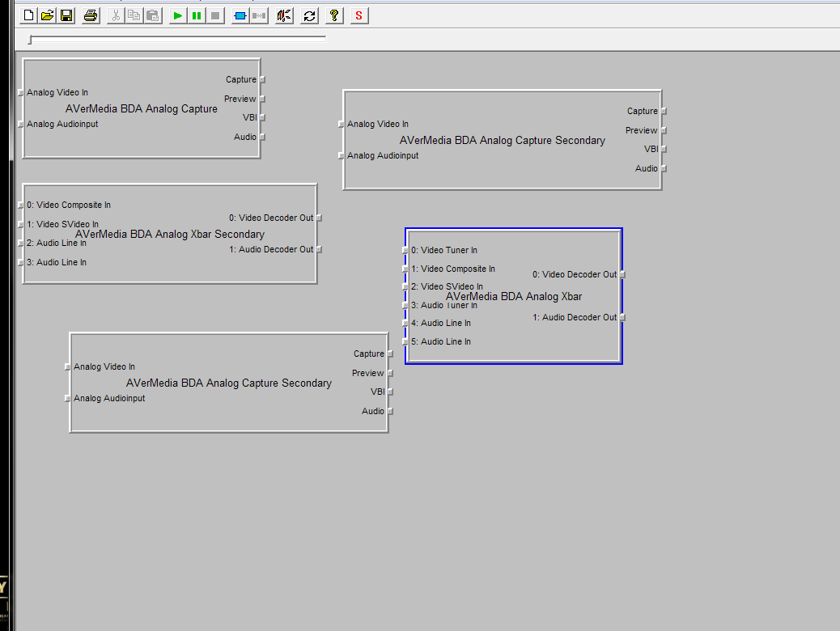
Task: Click the red S toolbar icon
Action: 359,15
